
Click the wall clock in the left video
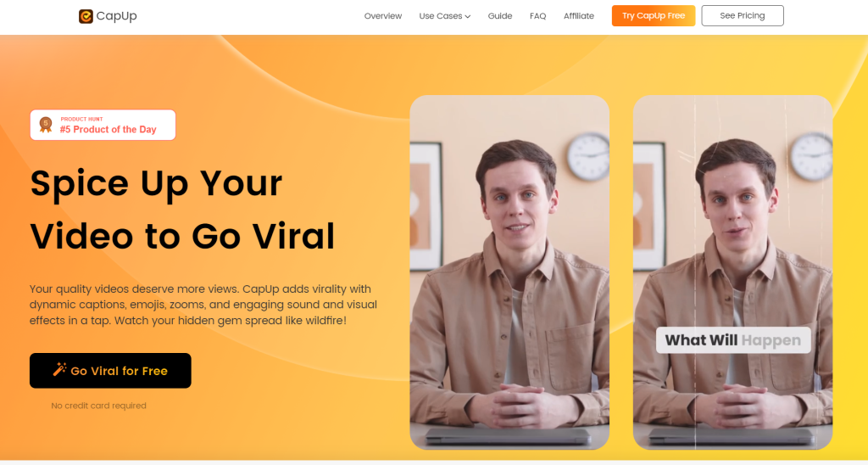(x=588, y=157)
